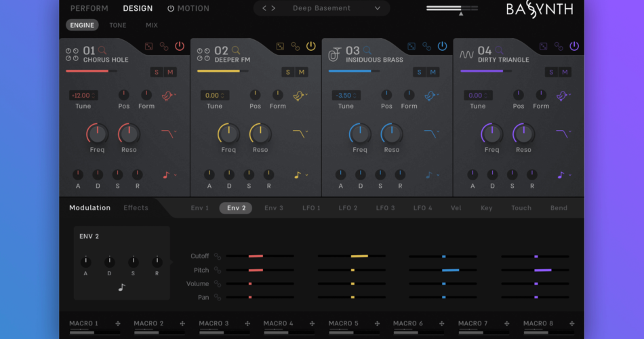Open sound browser magnifier for Insiduous Brass

(x=367, y=50)
